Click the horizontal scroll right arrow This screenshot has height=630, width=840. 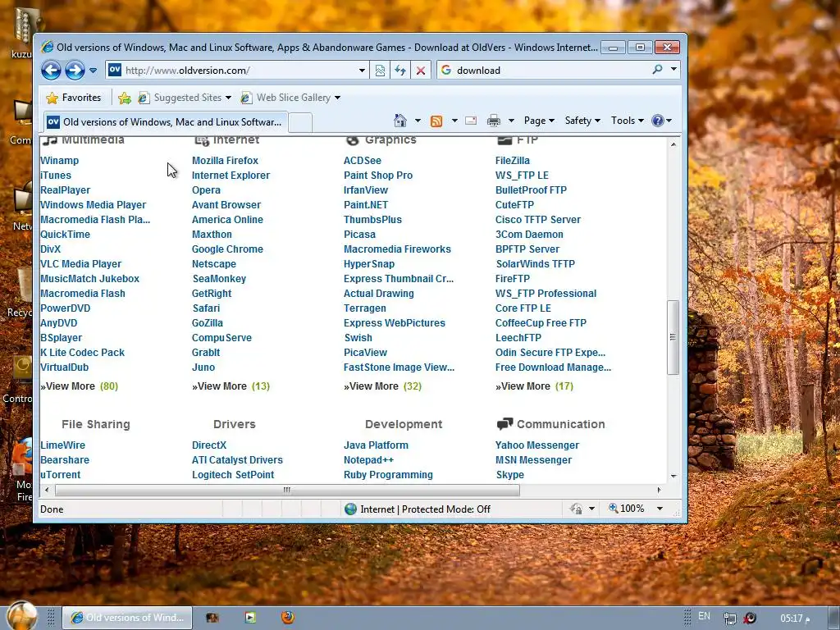tap(659, 490)
